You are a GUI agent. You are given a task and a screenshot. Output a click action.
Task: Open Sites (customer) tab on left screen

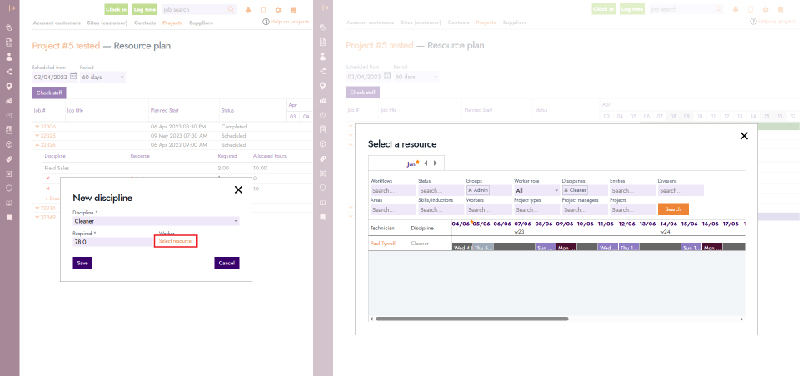coord(107,23)
